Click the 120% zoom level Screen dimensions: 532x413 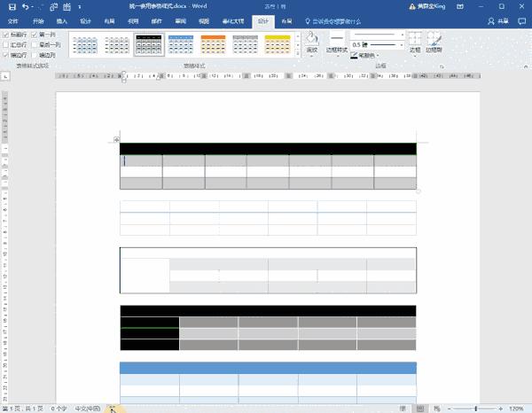[516, 409]
